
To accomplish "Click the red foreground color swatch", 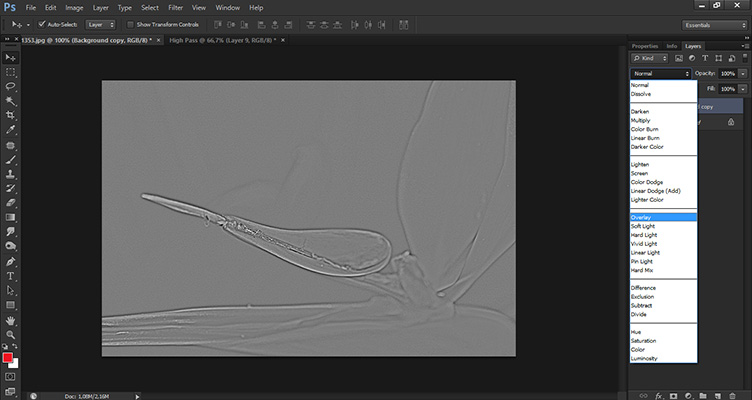I will click(8, 357).
